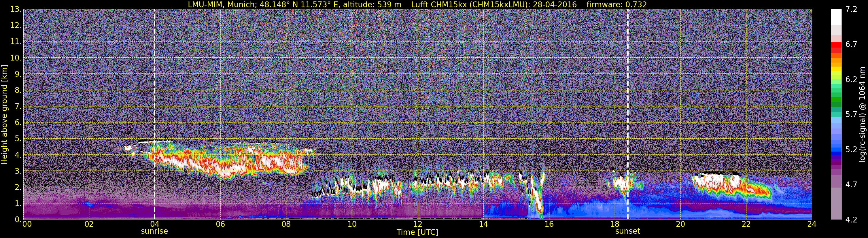
Task: Click the colorbar value label '6.2'
Action: (851, 79)
